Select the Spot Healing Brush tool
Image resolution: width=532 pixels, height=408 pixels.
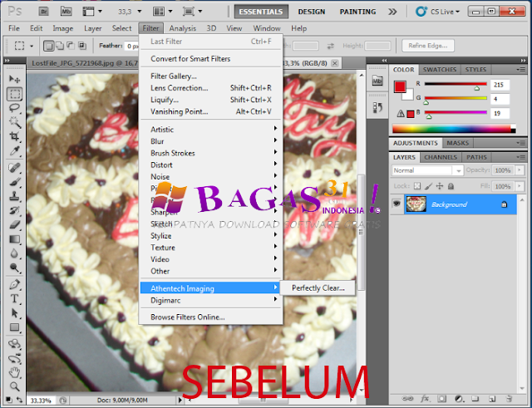(x=14, y=167)
